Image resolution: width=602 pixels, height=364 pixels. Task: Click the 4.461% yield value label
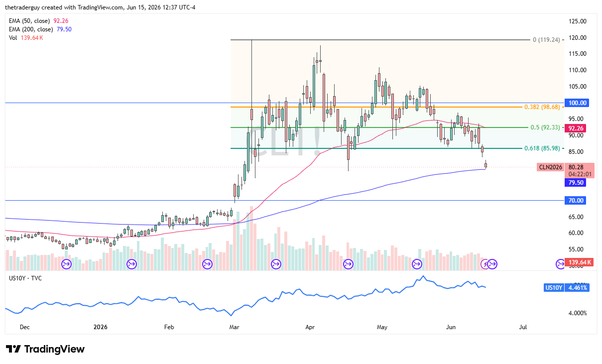click(578, 287)
